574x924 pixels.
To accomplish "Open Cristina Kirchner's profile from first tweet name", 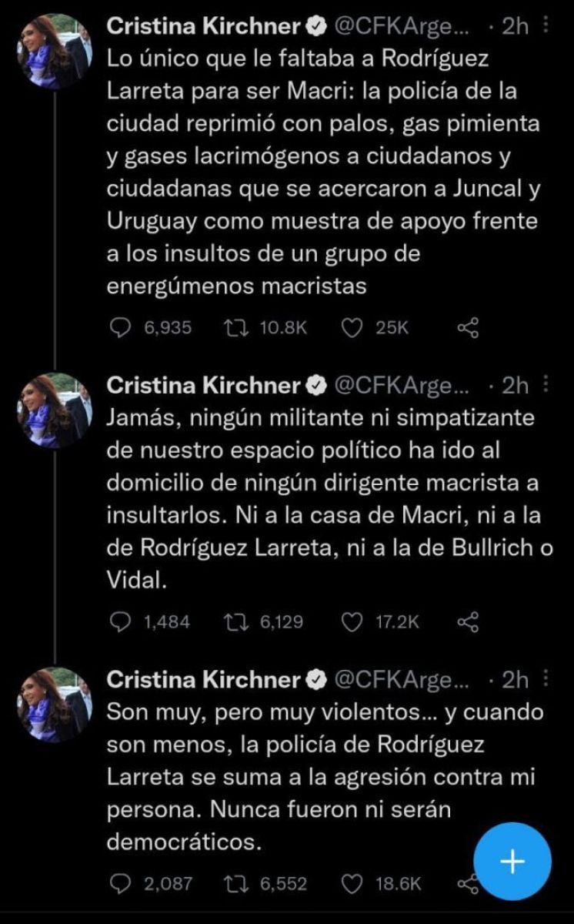I will [x=202, y=26].
